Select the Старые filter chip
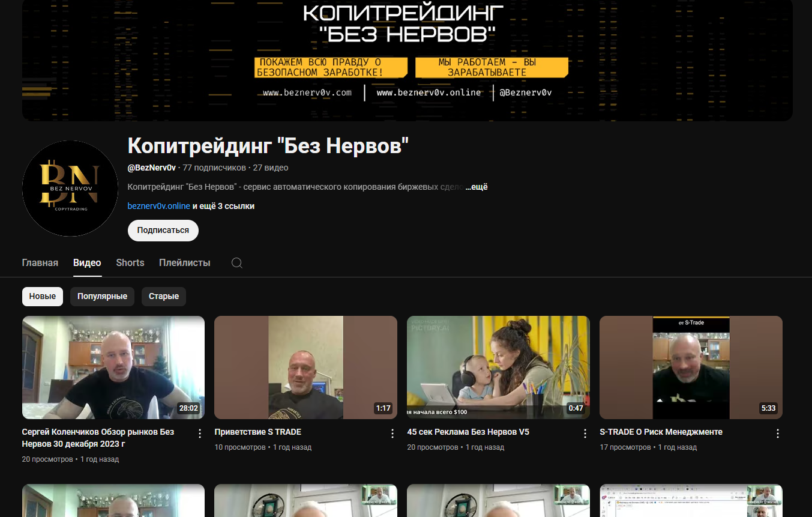 coord(163,296)
